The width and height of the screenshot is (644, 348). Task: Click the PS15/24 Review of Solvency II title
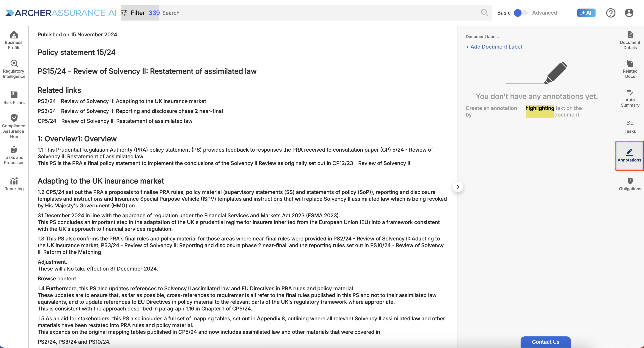[147, 71]
